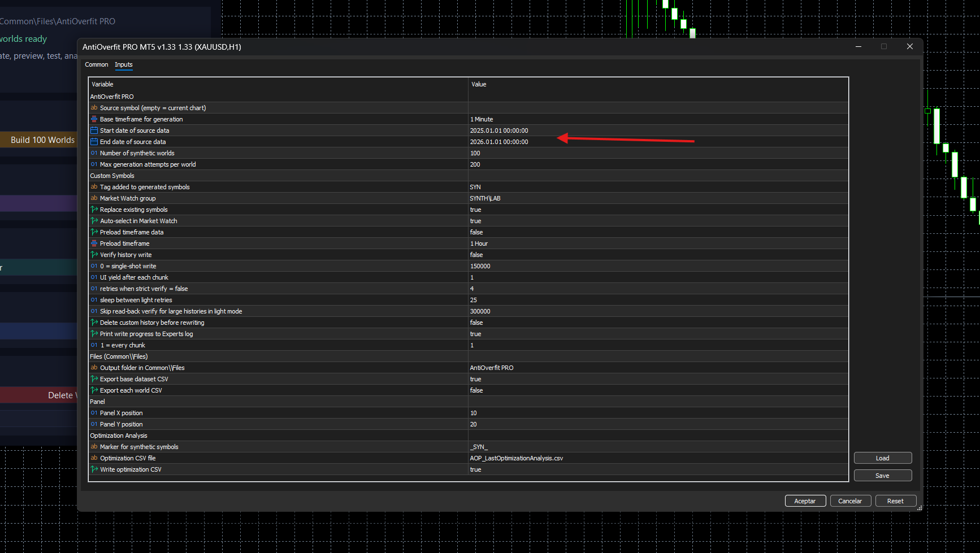Click the enum icon beside Base timeframe for generation
Image resolution: width=980 pixels, height=553 pixels.
click(x=94, y=119)
